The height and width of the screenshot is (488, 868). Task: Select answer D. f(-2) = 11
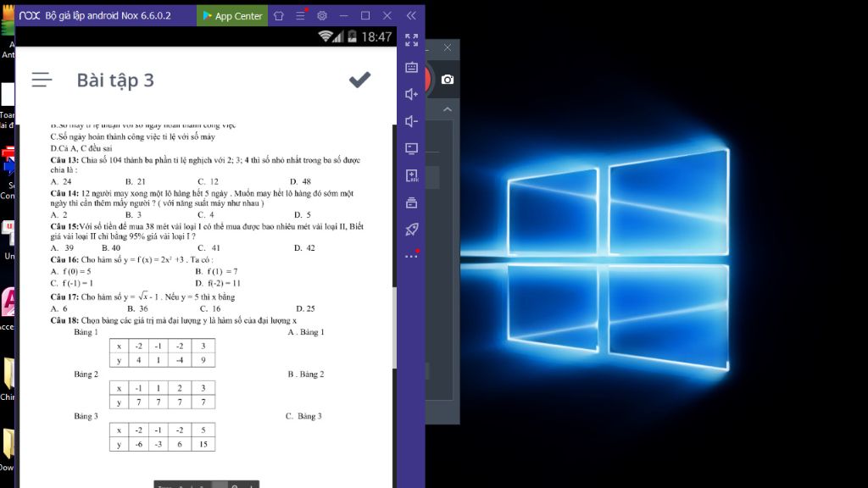(x=218, y=283)
